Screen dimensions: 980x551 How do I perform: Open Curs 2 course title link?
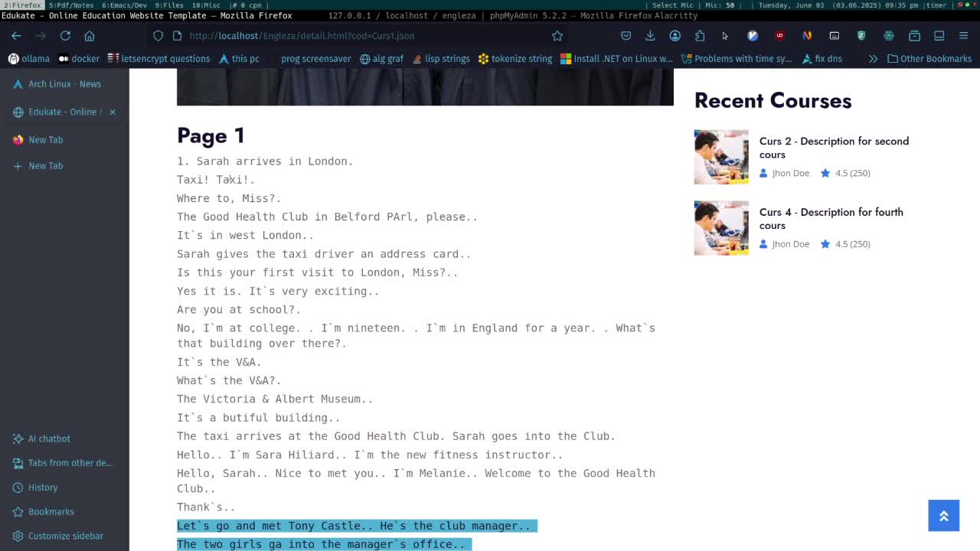834,148
